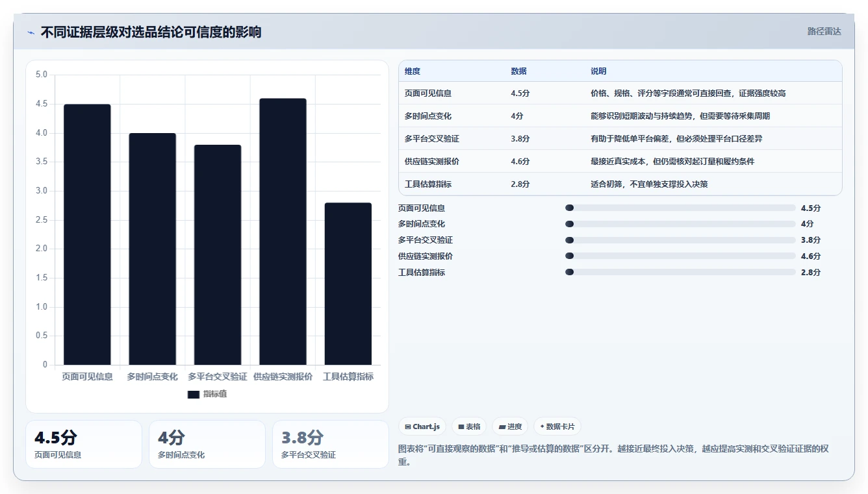This screenshot has height=494, width=868.
Task: Click the 表格 tag chip
Action: [469, 426]
